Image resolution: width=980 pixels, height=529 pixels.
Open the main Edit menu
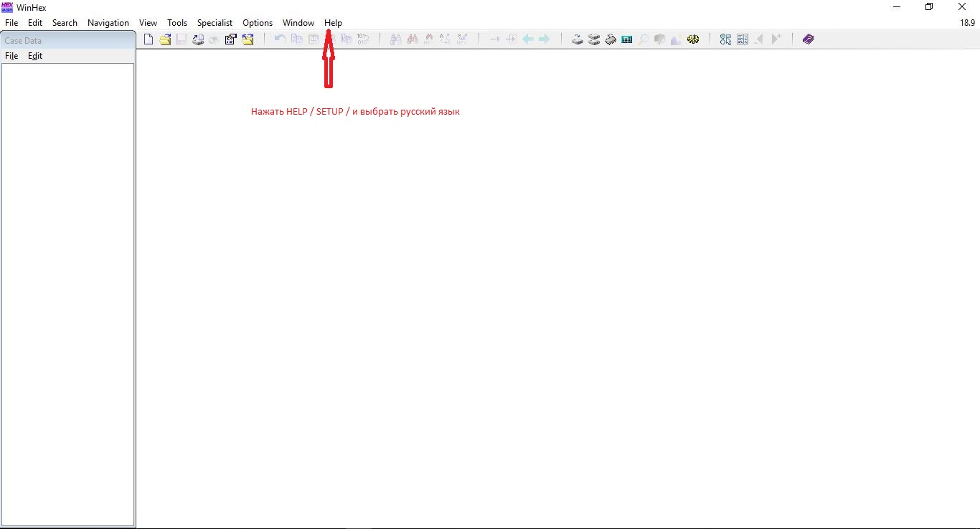coord(35,23)
